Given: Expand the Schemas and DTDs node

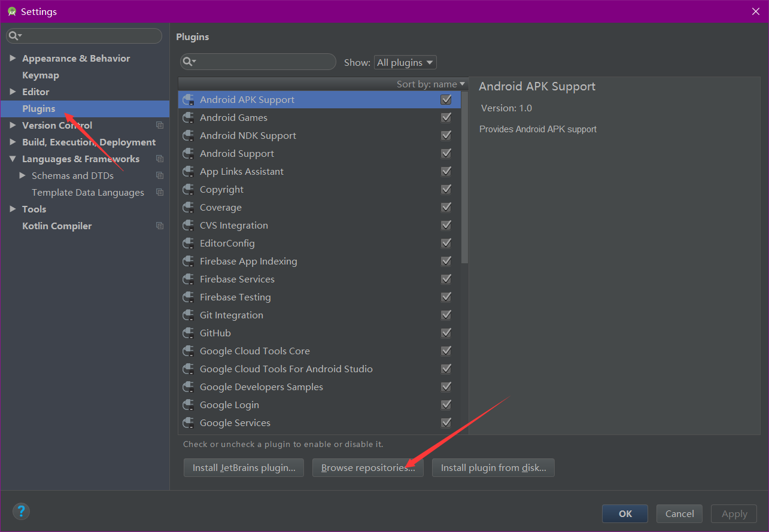Looking at the screenshot, I should click(22, 175).
